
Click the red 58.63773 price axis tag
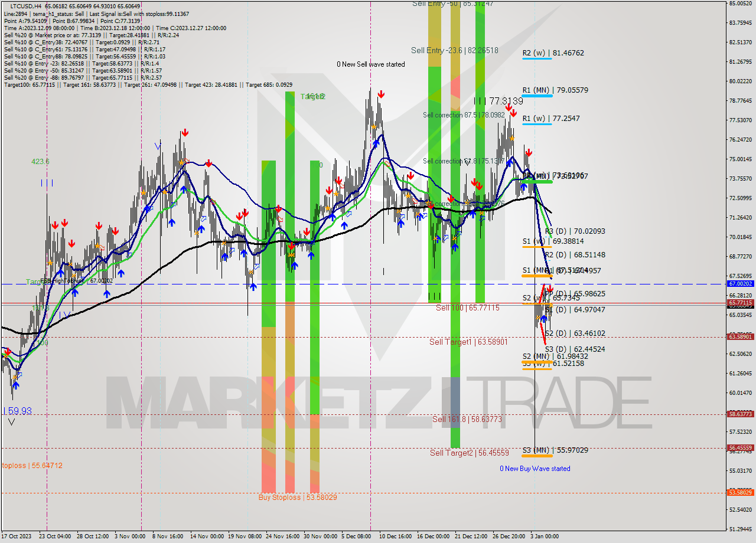(740, 414)
